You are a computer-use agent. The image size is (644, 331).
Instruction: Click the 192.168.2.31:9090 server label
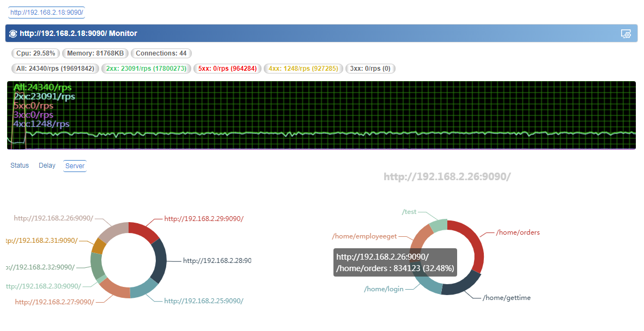(x=42, y=240)
